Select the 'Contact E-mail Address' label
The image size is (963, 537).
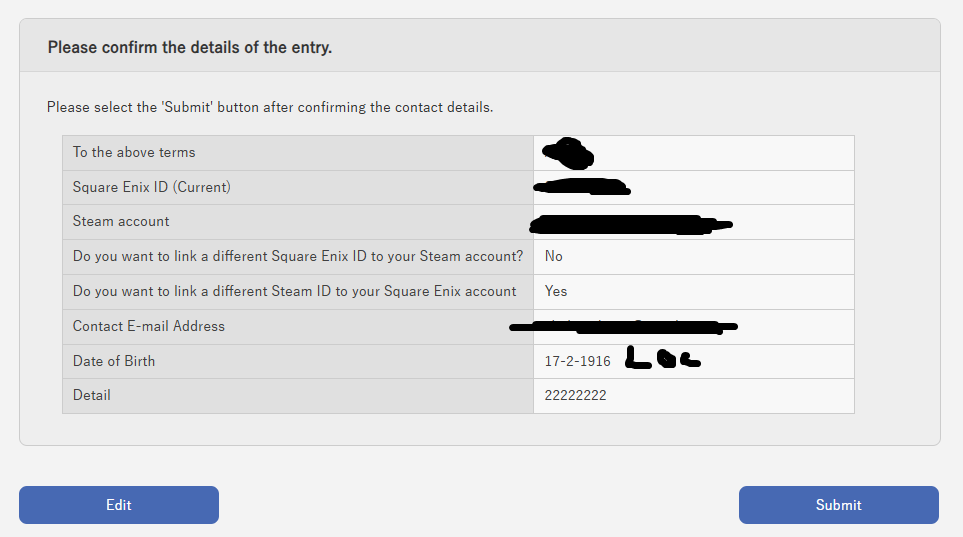coord(149,326)
